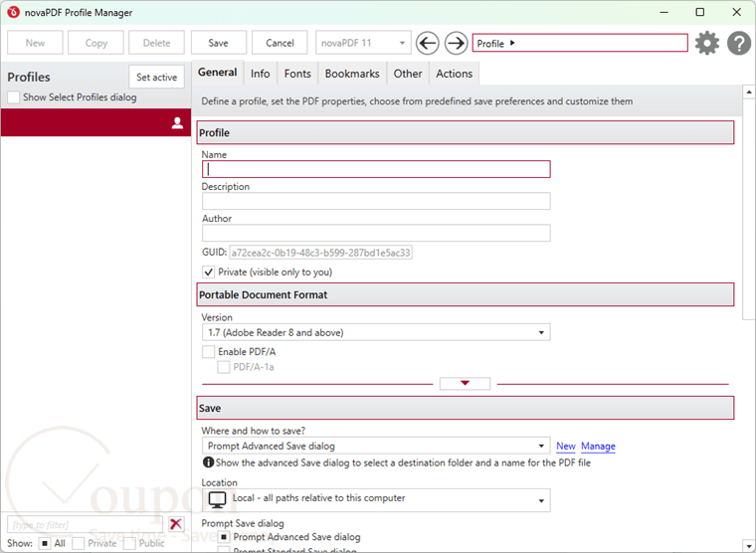Expand the Profile breadcrumb arrow
The image size is (756, 553).
[x=512, y=43]
